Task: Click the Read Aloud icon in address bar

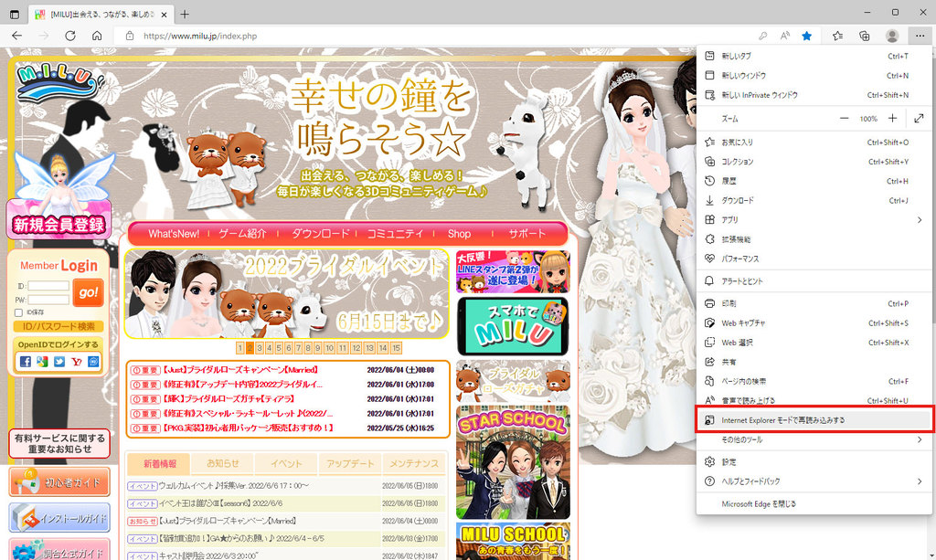Action: click(x=784, y=36)
